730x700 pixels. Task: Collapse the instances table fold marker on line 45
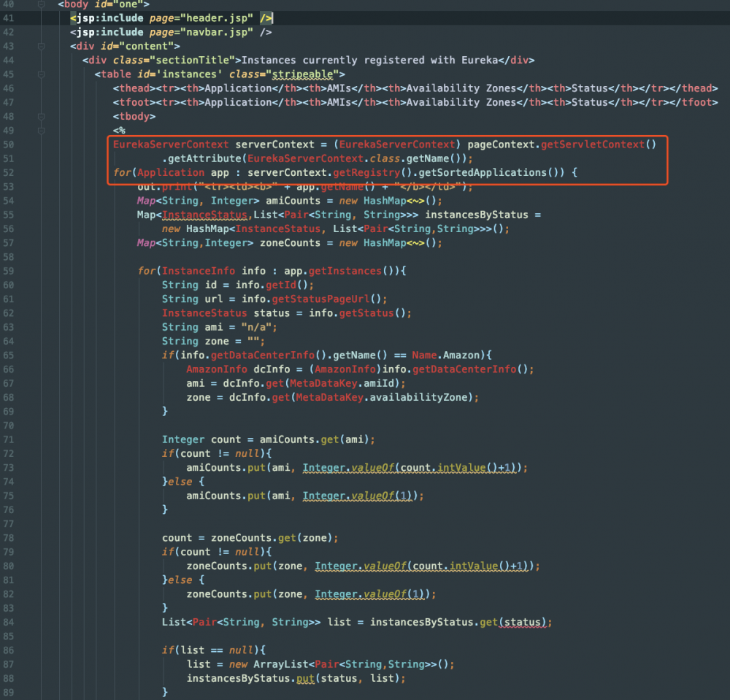point(41,74)
